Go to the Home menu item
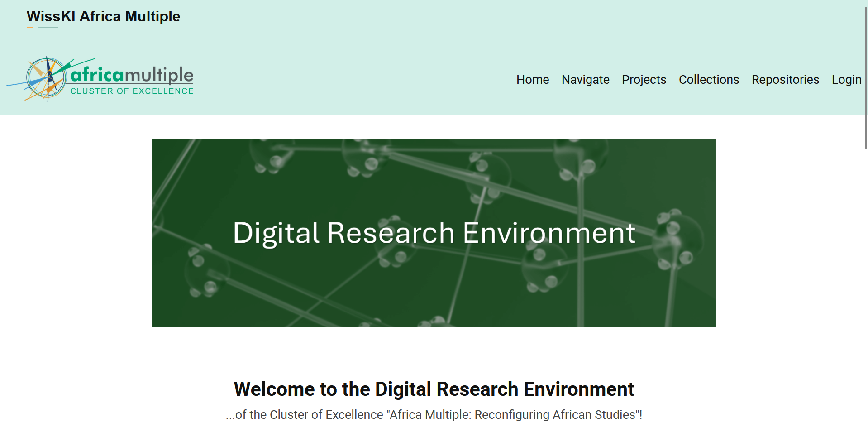Image resolution: width=868 pixels, height=432 pixels. coord(533,80)
